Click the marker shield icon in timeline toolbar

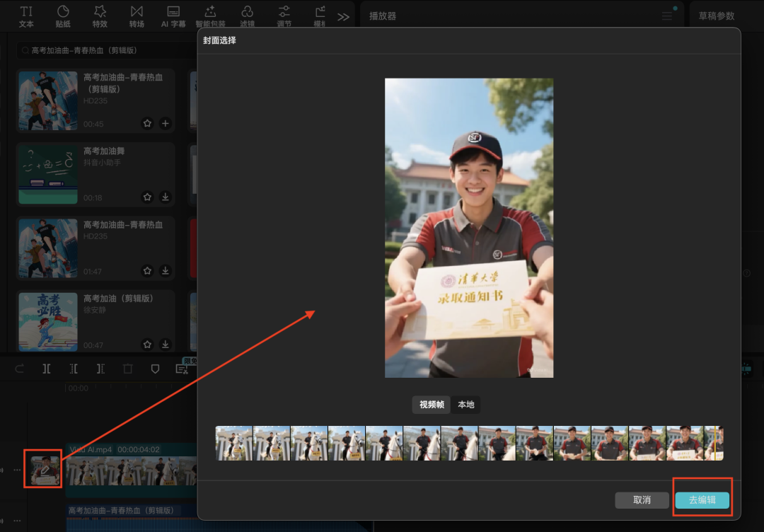(x=155, y=369)
